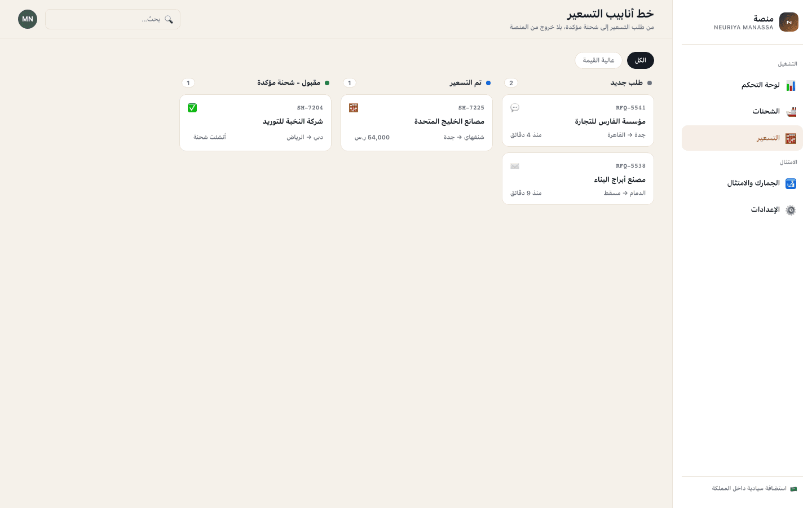
Task: Click the green check icon on SH-7204
Action: tap(192, 108)
